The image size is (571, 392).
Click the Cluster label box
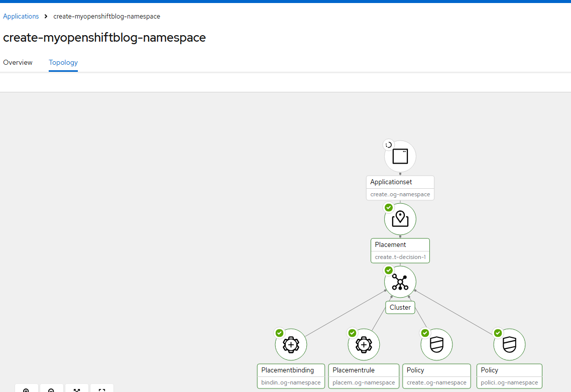pos(400,307)
